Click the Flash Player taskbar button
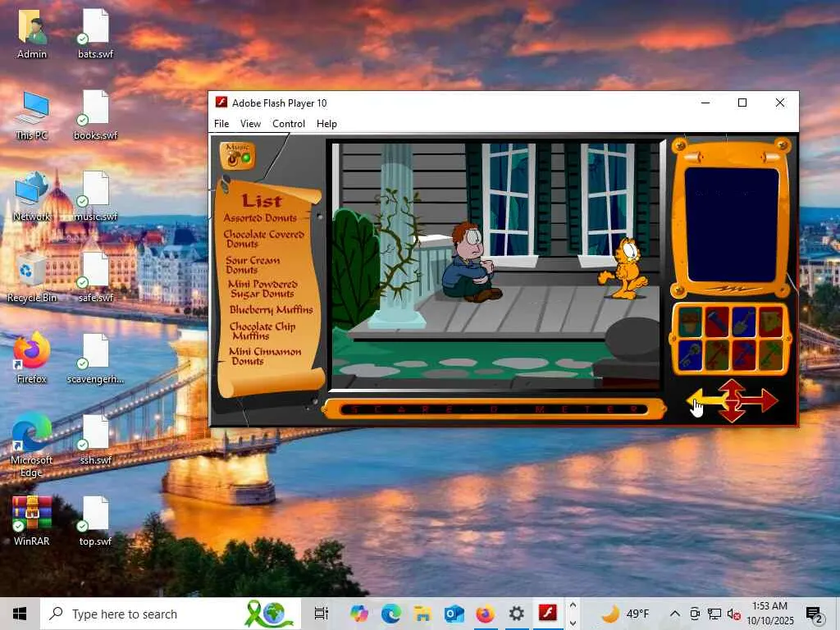 point(547,614)
